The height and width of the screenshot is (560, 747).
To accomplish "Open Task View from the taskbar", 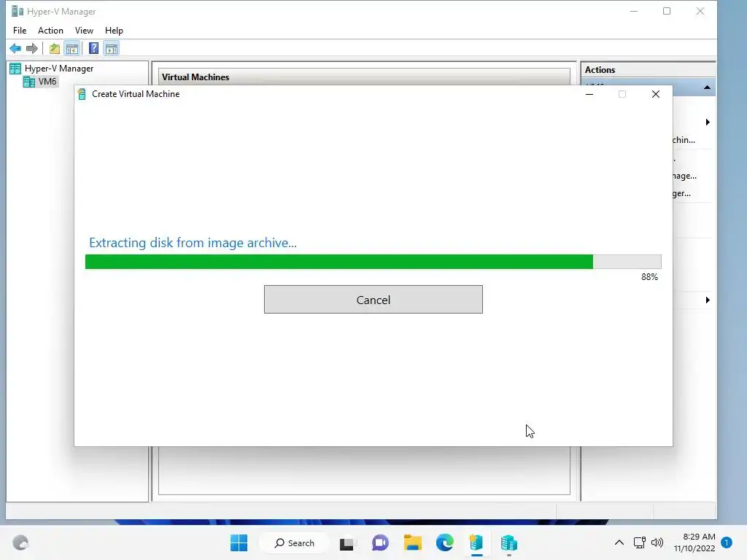I will click(x=347, y=542).
